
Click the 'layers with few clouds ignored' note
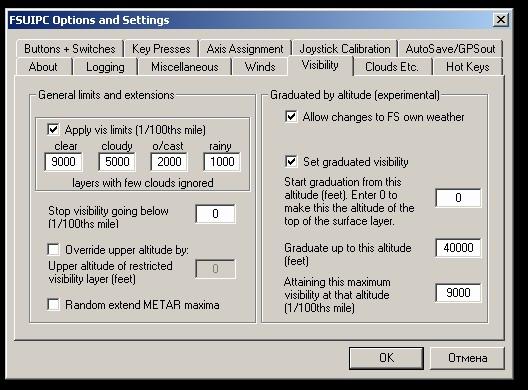pyautogui.click(x=143, y=183)
